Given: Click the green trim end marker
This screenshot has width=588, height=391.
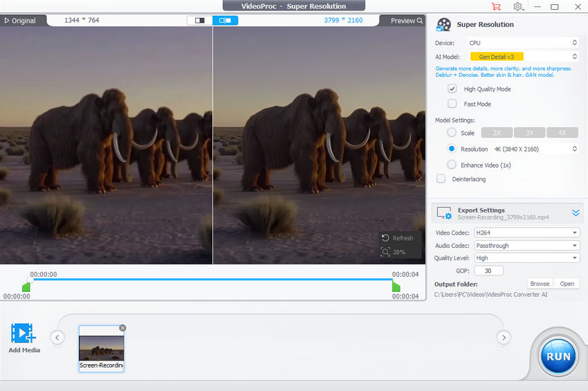Looking at the screenshot, I should coord(396,287).
